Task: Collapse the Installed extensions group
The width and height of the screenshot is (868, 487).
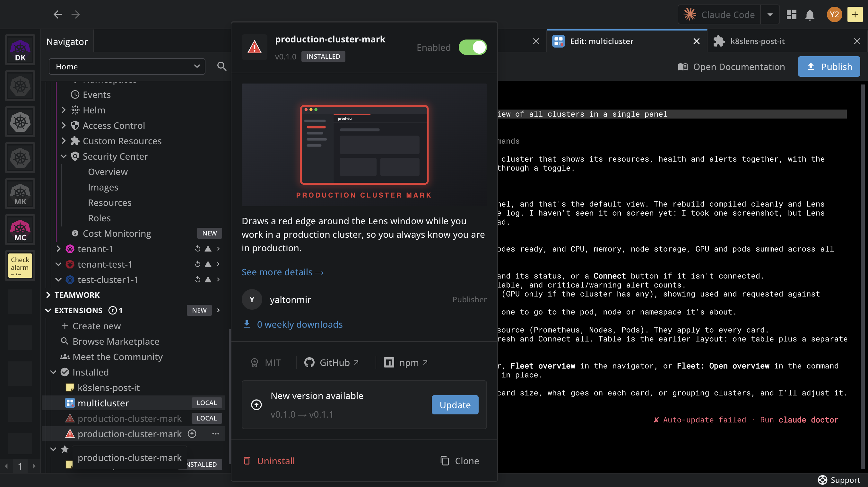Action: point(53,372)
